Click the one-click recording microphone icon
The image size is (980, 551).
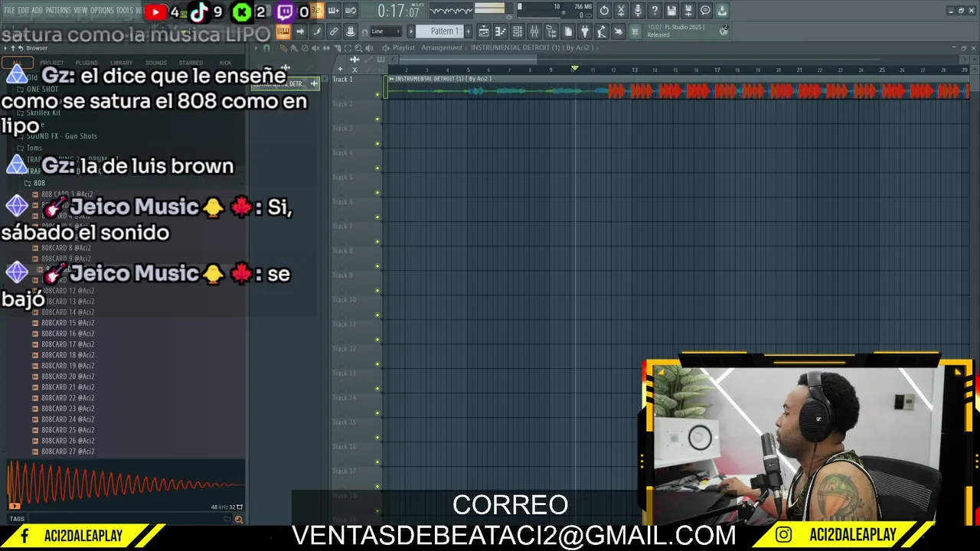pyautogui.click(x=638, y=11)
